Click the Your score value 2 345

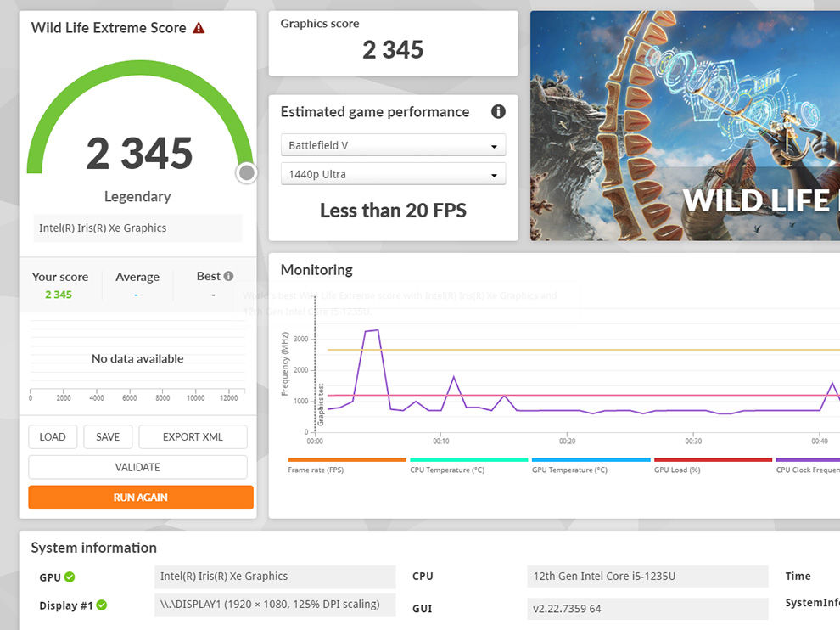pyautogui.click(x=59, y=295)
